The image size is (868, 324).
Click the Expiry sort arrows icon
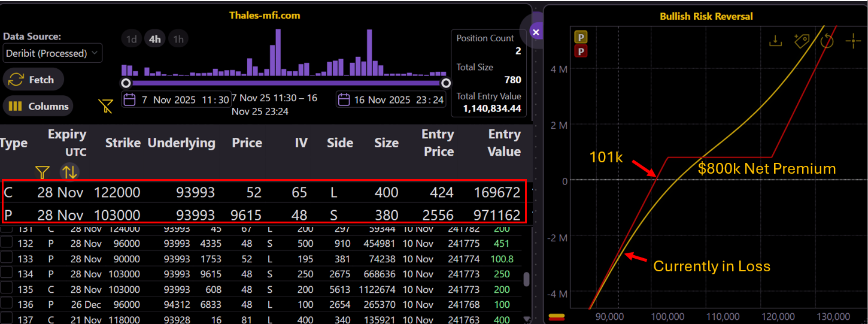coord(69,172)
